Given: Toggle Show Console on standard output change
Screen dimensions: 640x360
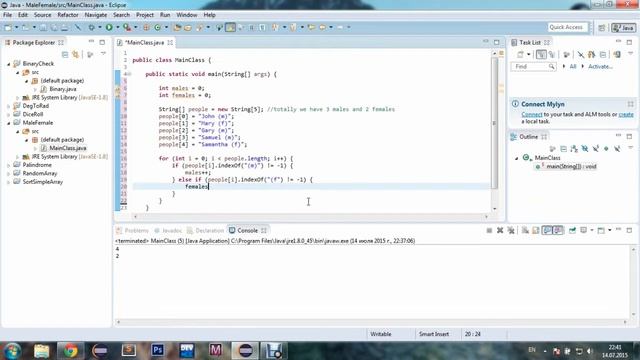Looking at the screenshot, I should click(547, 231).
